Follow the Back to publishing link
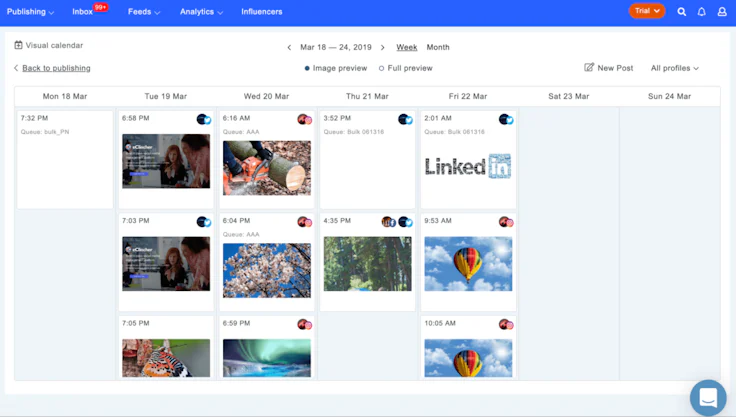This screenshot has width=736, height=417. click(56, 68)
